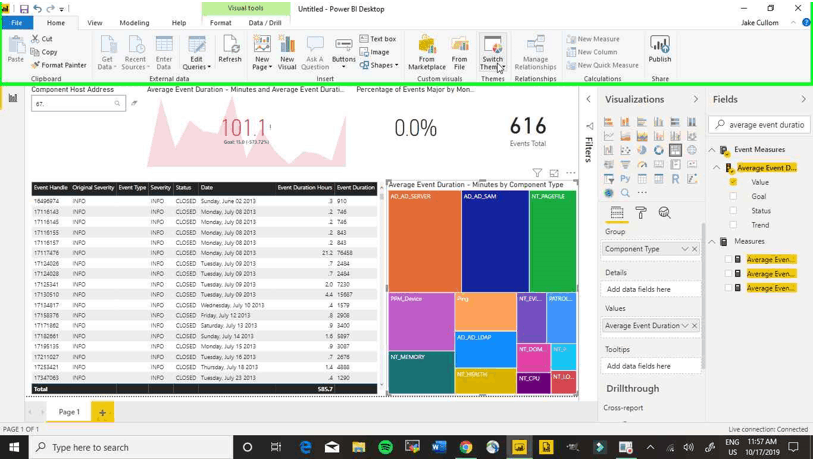Open the Switch Theme dropdown
This screenshot has width=815, height=460.
pos(492,52)
